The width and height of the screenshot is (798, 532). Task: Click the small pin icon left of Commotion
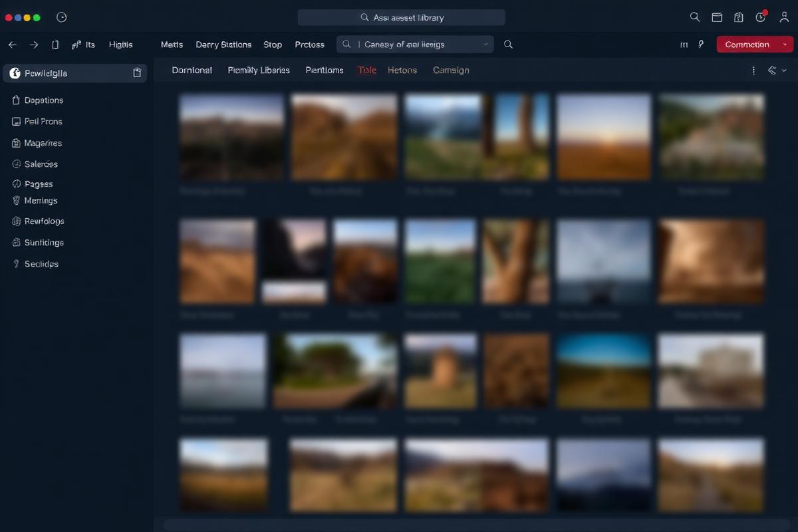[x=701, y=45]
